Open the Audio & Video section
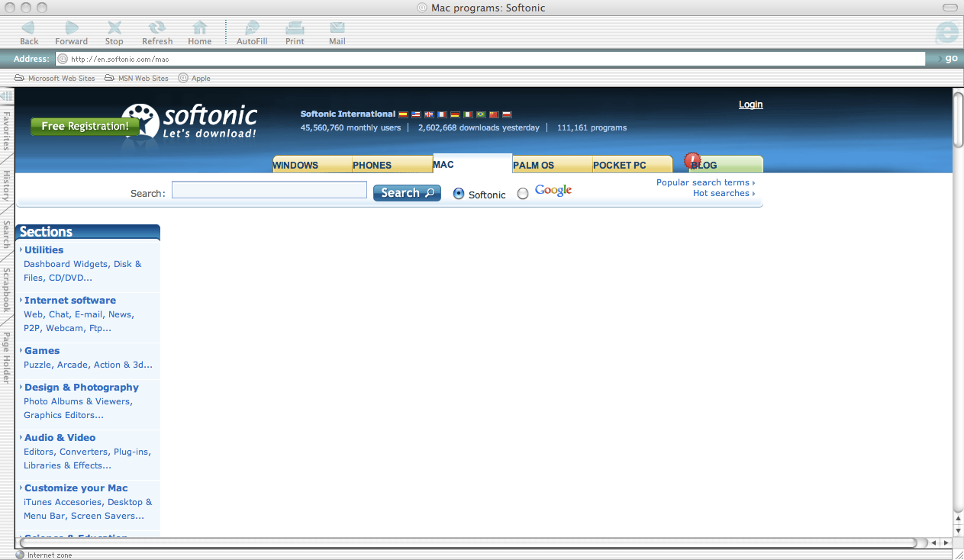 point(60,437)
